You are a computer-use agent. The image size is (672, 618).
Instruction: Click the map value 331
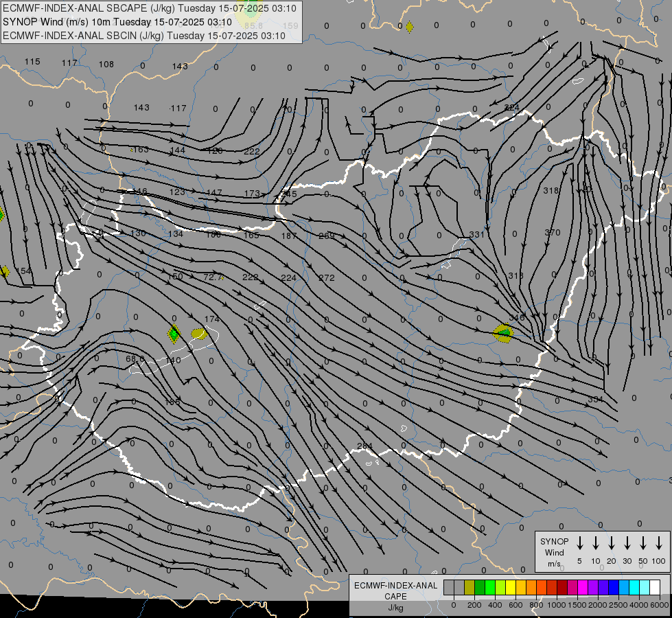(x=476, y=235)
